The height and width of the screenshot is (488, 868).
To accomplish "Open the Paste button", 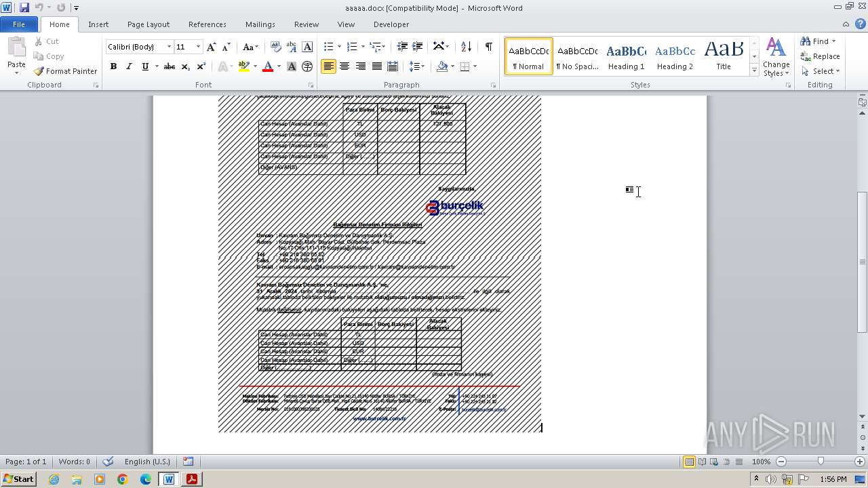I will click(x=16, y=54).
